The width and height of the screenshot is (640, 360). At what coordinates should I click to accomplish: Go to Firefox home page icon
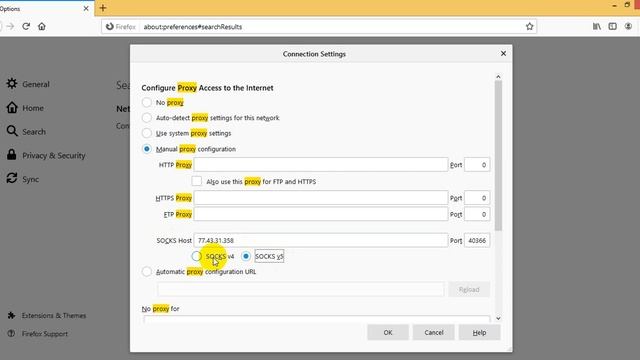tap(42, 27)
